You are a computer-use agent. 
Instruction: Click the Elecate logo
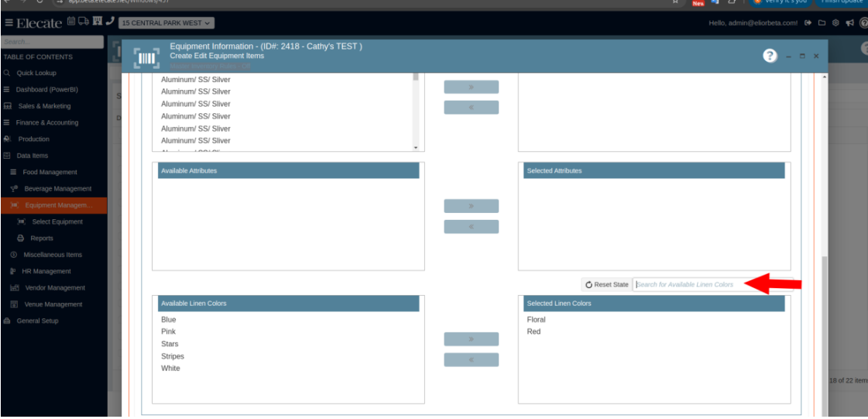(x=41, y=23)
